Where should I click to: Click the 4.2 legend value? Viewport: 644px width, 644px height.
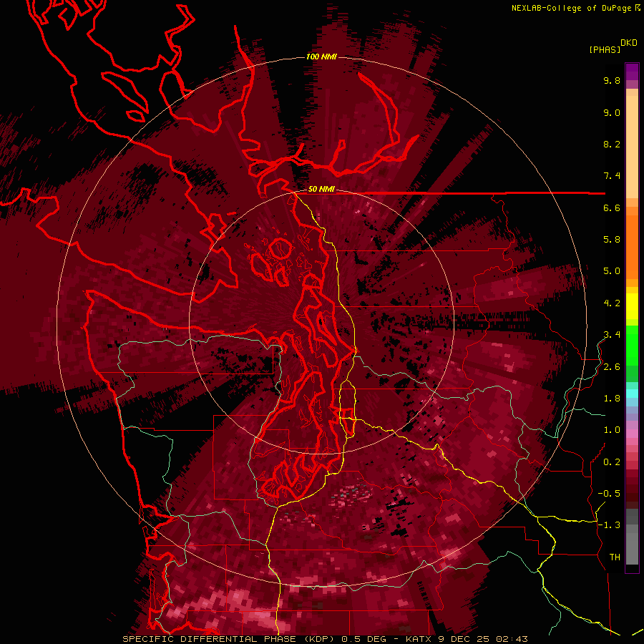click(x=612, y=303)
